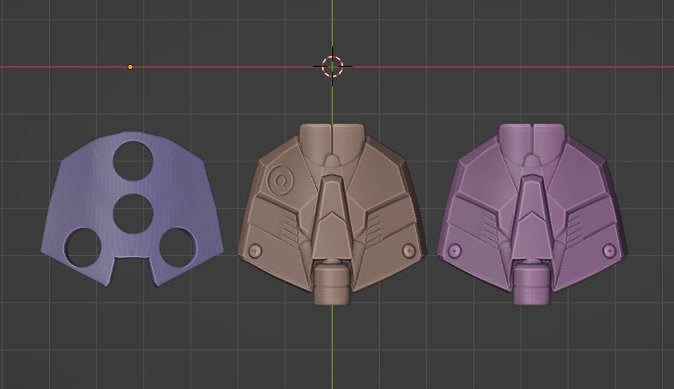Click the top hole of the blue plate

tap(133, 161)
